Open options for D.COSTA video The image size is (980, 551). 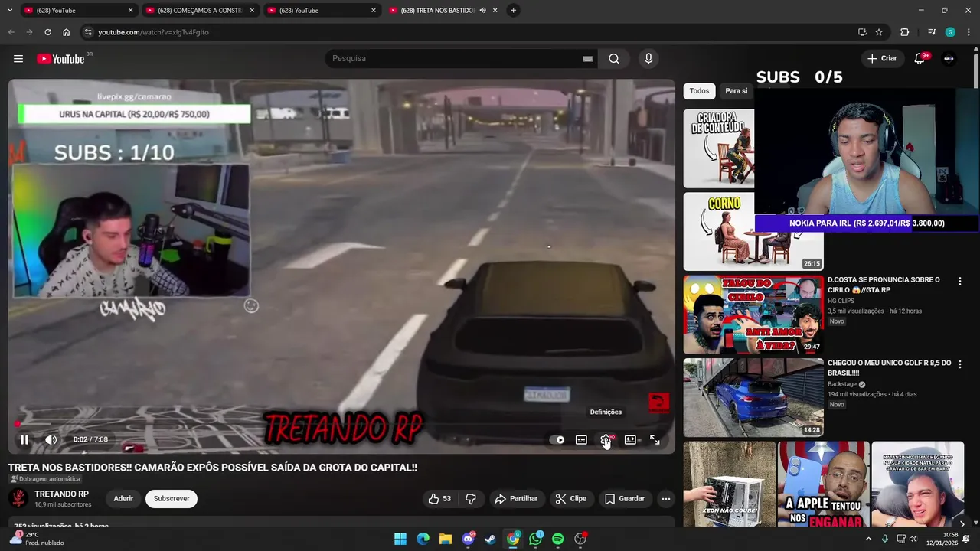[x=960, y=282]
